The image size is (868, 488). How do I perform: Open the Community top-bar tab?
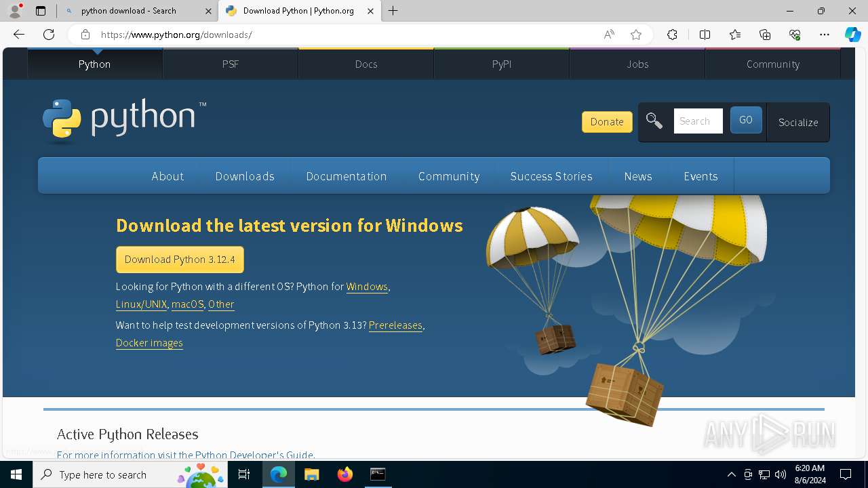pyautogui.click(x=773, y=64)
